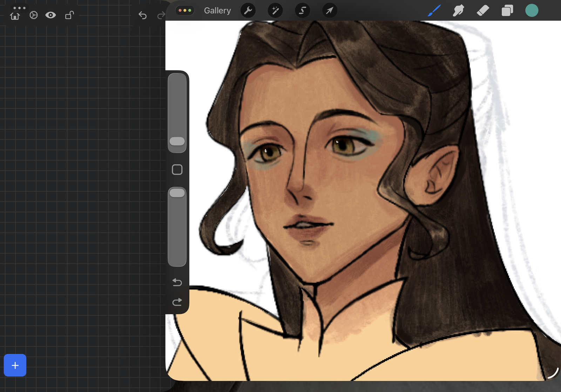Return to the Gallery

click(x=217, y=11)
